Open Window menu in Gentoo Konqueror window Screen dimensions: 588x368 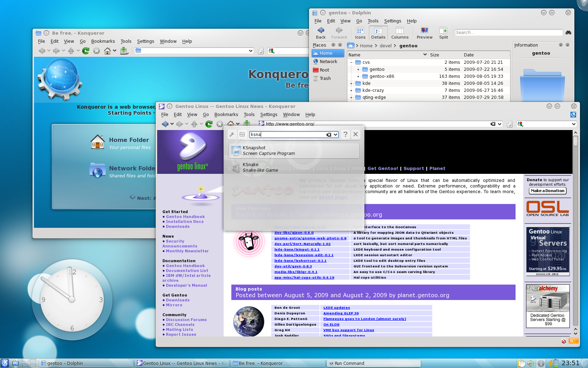[x=291, y=115]
